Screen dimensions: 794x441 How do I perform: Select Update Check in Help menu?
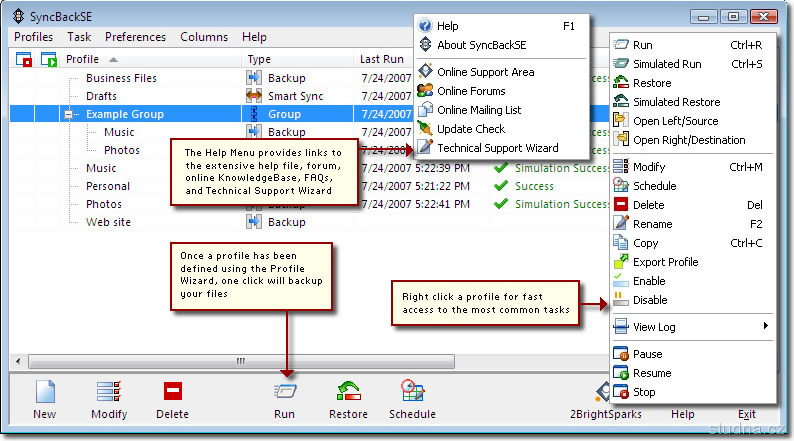[470, 129]
